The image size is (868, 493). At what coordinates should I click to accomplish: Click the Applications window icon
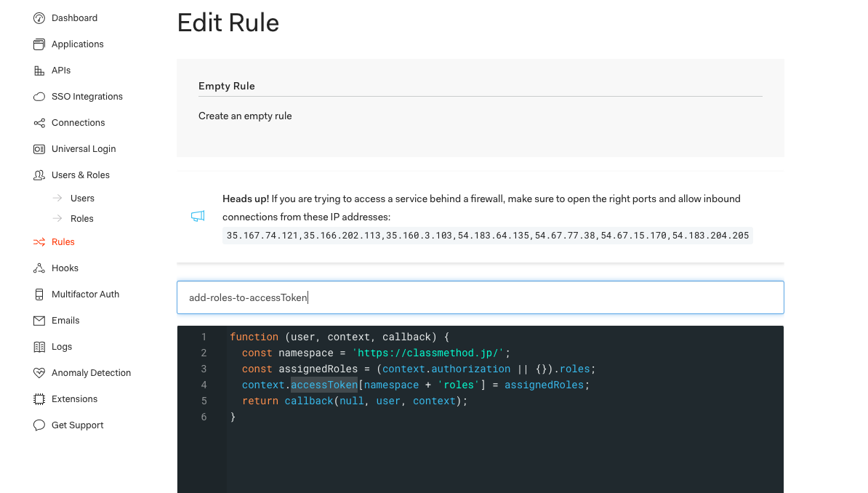(39, 44)
